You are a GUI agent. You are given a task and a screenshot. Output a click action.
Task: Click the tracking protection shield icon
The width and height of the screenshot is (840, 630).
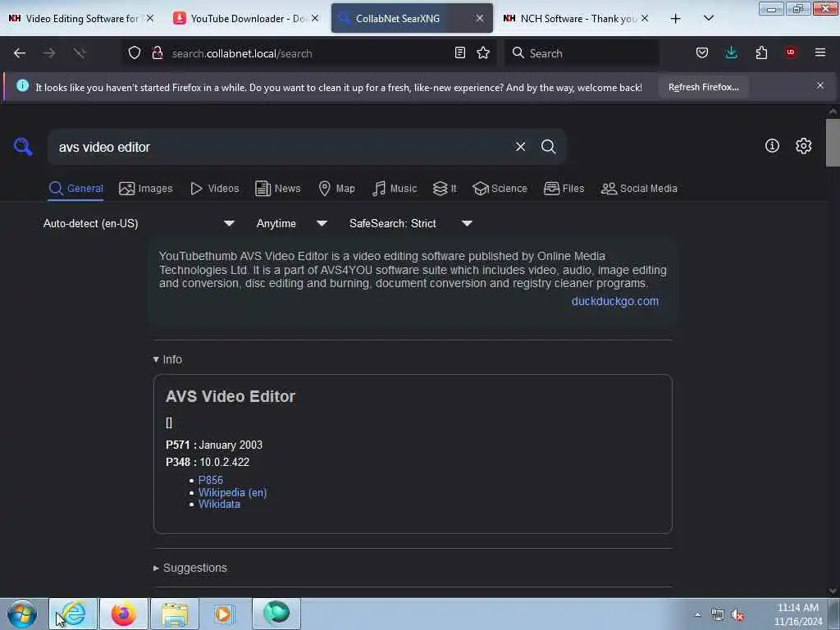coord(135,53)
